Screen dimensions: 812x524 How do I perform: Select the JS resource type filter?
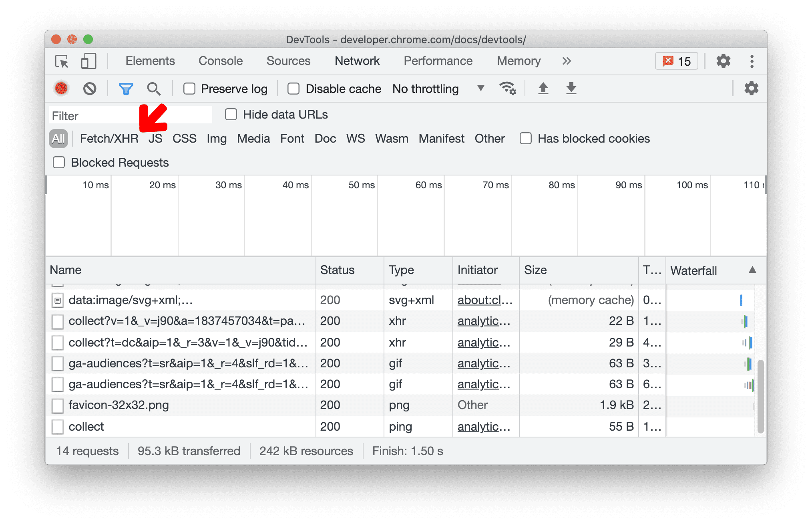[x=155, y=137]
